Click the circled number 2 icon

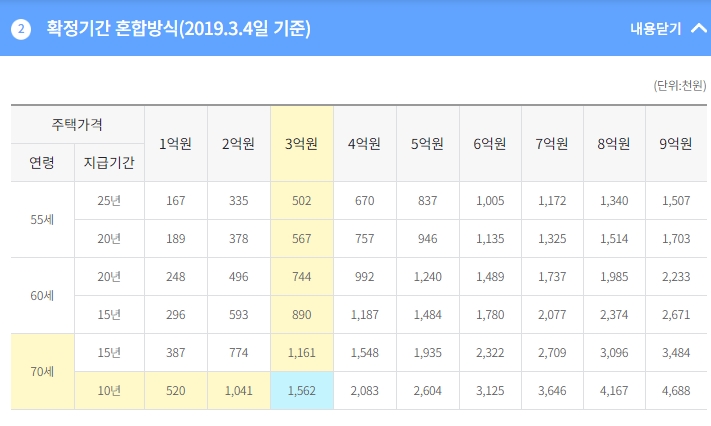coord(21,29)
